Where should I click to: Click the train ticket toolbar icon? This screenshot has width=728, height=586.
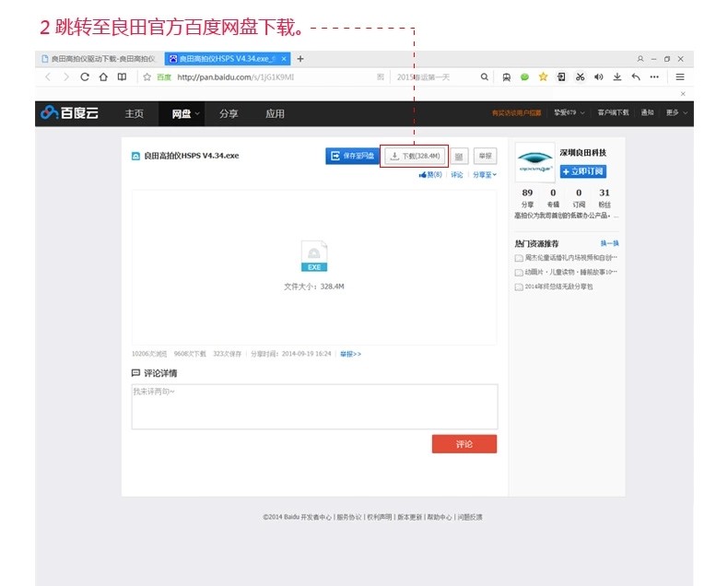tap(506, 77)
